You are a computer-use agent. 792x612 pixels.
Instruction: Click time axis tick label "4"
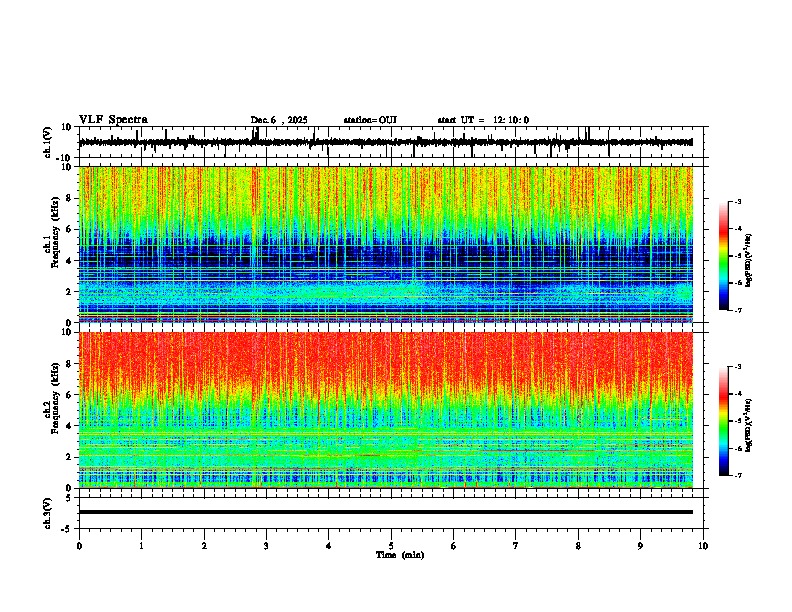(x=329, y=546)
